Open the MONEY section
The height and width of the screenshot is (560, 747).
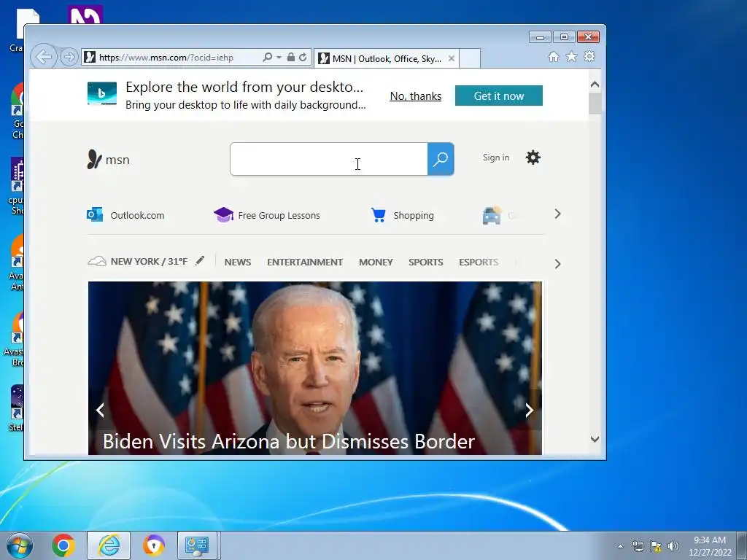[x=376, y=262]
